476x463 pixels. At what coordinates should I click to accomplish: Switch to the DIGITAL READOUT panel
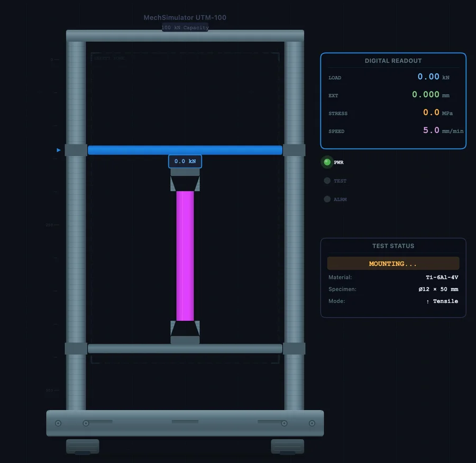(393, 60)
